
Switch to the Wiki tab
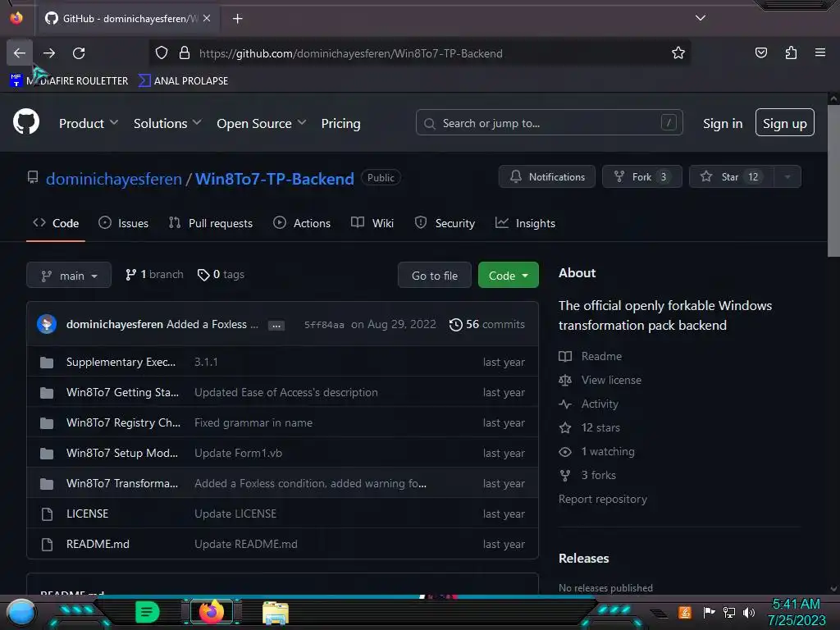(x=372, y=223)
